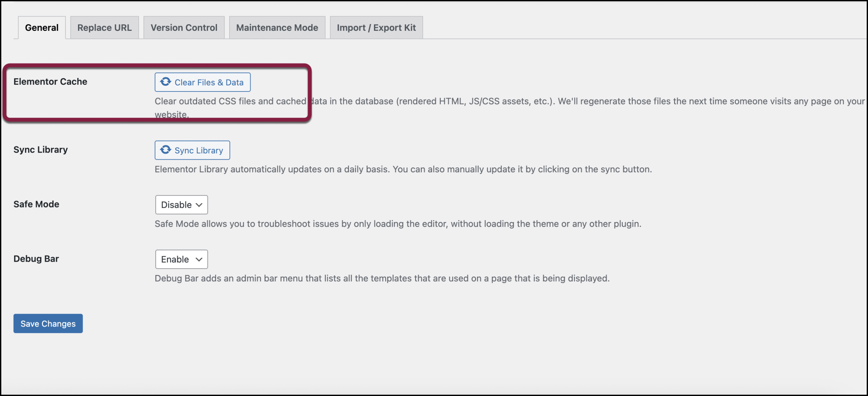868x396 pixels.
Task: Switch to Maintenance Mode tab
Action: [277, 27]
